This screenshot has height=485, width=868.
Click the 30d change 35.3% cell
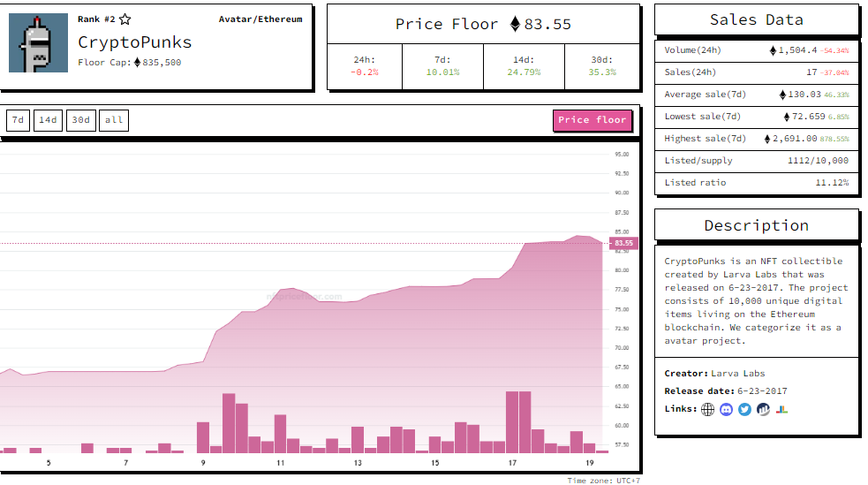(x=602, y=66)
